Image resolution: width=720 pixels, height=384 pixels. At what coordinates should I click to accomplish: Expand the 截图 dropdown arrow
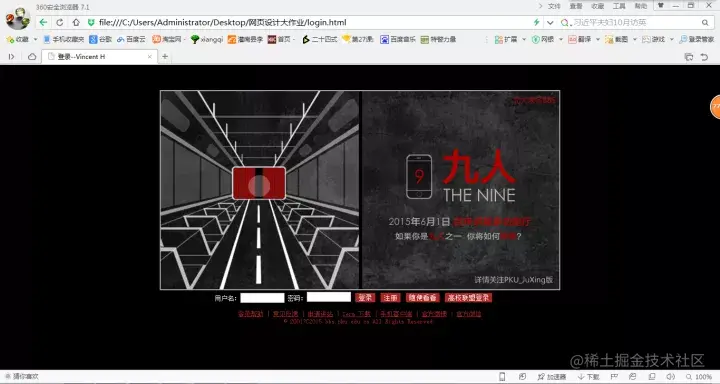634,40
